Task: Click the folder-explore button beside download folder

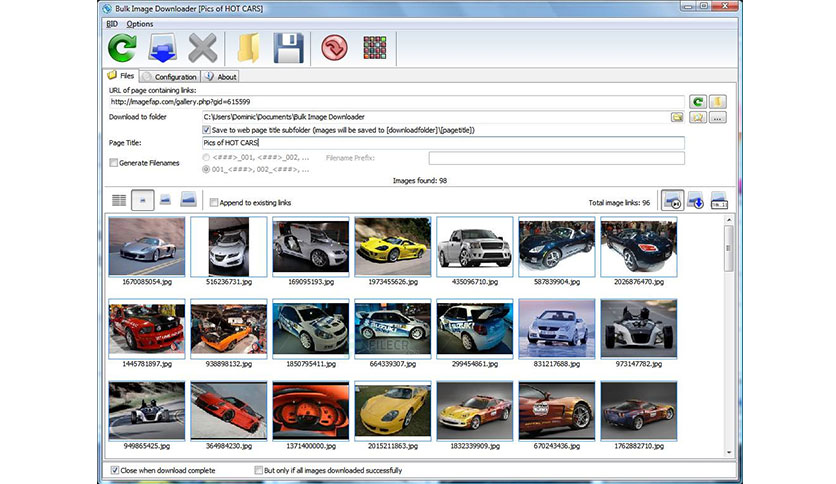Action: pyautogui.click(x=697, y=117)
